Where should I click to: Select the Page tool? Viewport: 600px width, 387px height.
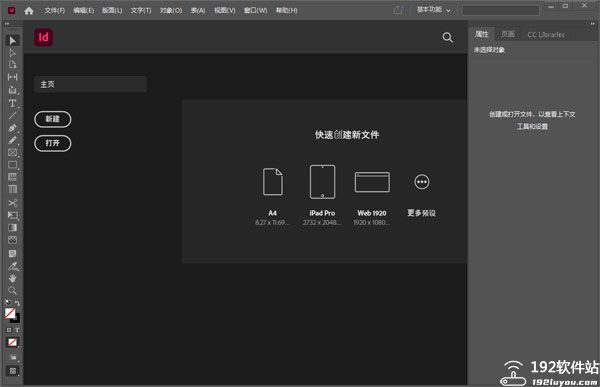click(12, 65)
